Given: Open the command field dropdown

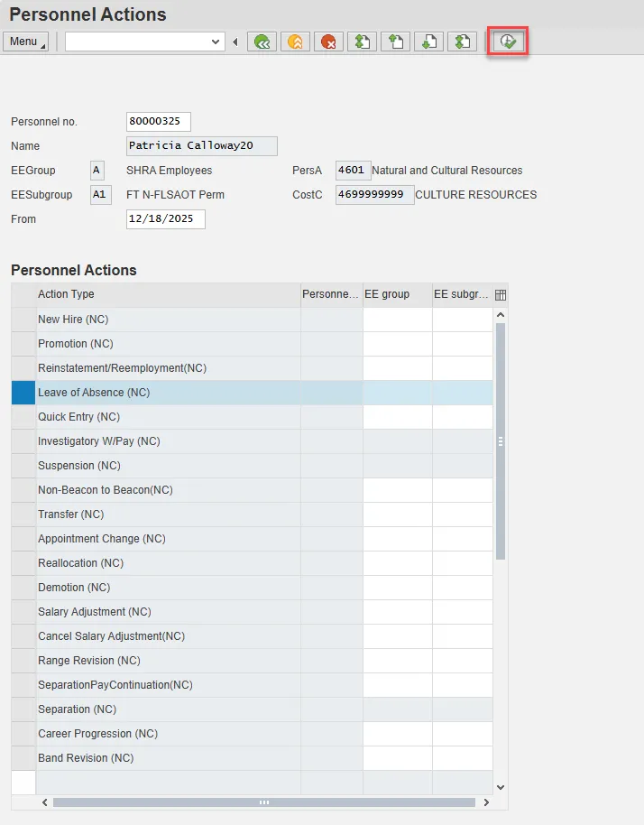Looking at the screenshot, I should click(215, 42).
